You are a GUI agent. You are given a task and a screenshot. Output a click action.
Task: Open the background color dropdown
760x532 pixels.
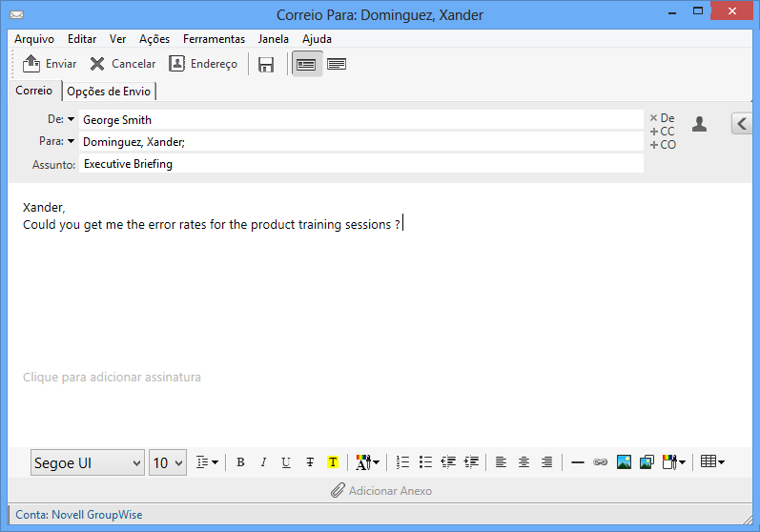(x=674, y=462)
